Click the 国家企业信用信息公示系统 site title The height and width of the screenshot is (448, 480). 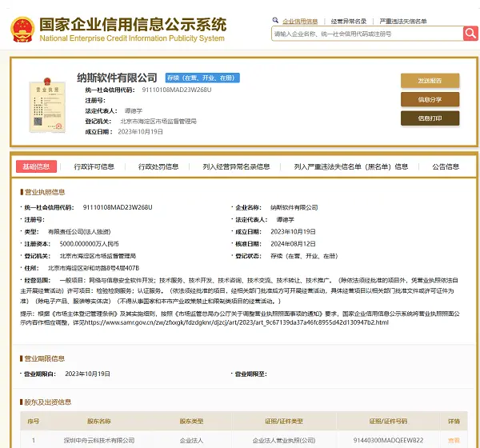click(x=133, y=25)
